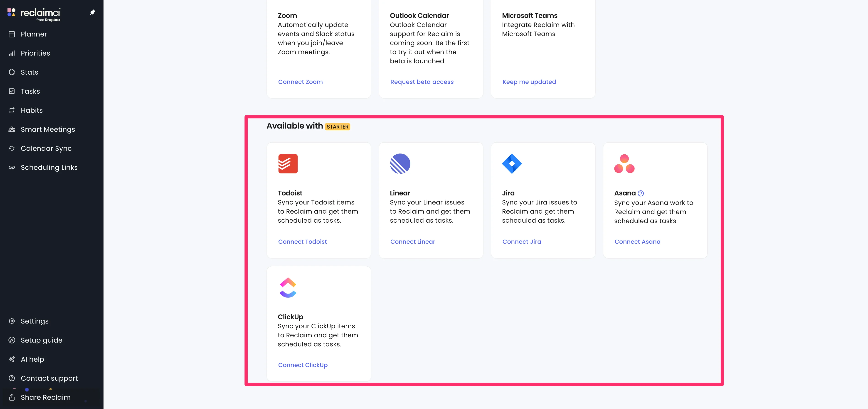Click Connect Todoist link
Image resolution: width=868 pixels, height=409 pixels.
tap(302, 242)
